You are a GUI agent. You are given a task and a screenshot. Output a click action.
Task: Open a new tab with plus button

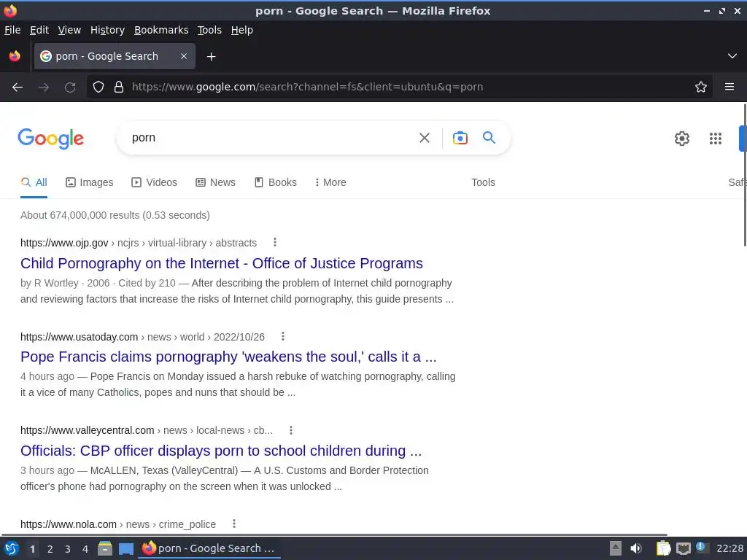click(211, 57)
